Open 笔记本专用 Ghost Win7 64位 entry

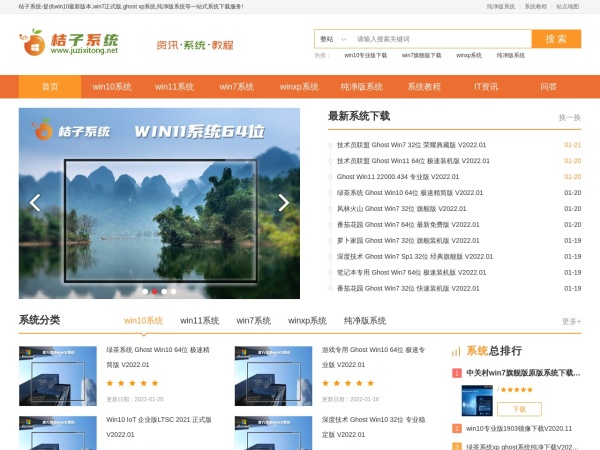click(x=411, y=272)
